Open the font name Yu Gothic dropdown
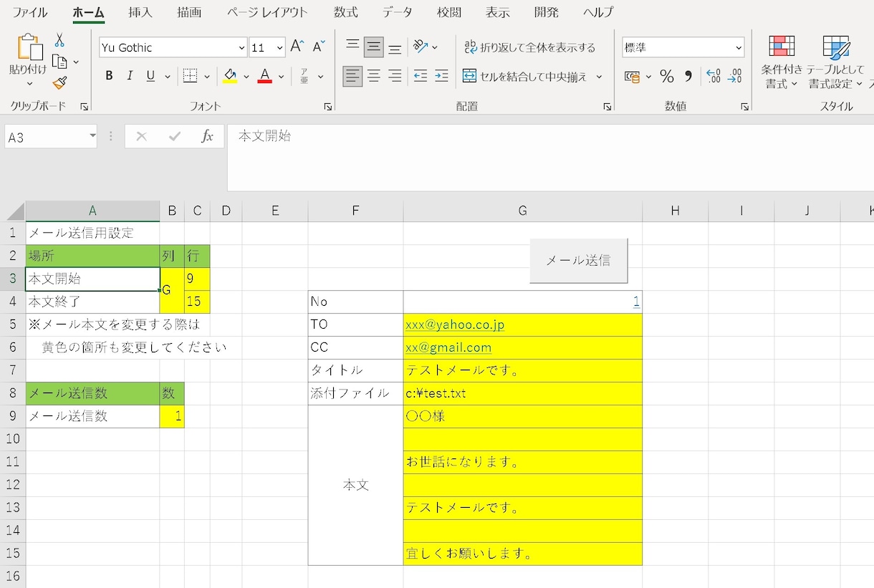874x588 pixels. [241, 47]
